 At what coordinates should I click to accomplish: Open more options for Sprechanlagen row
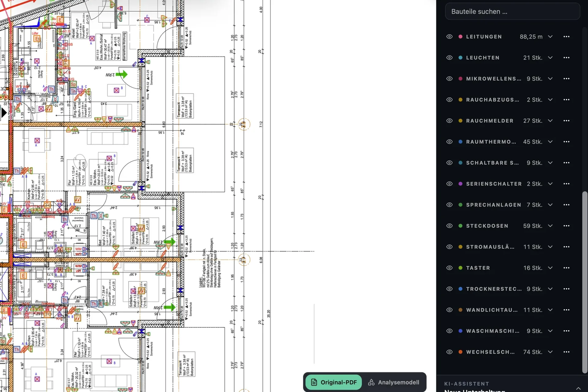pyautogui.click(x=566, y=205)
